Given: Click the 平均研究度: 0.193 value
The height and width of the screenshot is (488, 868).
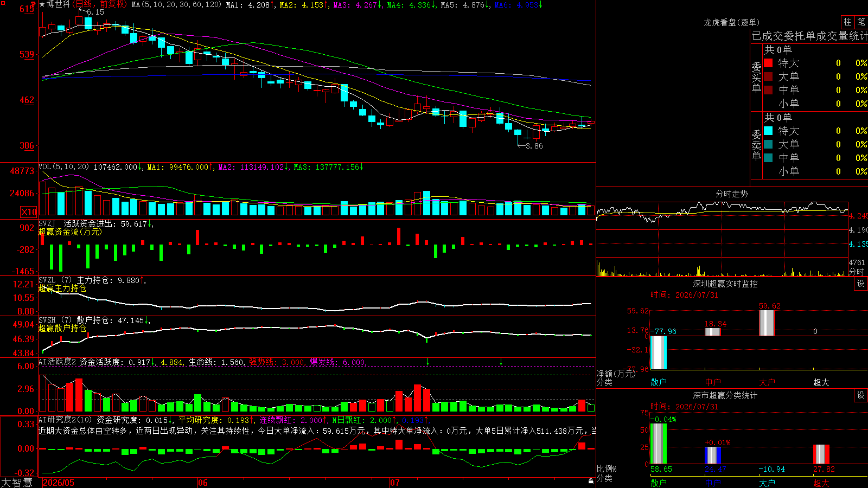Looking at the screenshot, I should pyautogui.click(x=216, y=420).
